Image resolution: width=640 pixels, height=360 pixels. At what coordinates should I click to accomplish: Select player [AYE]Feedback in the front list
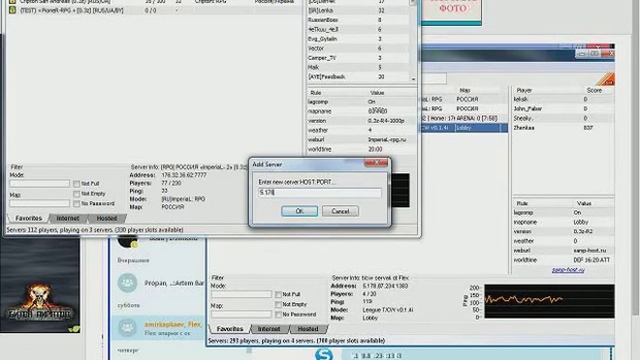(x=358, y=77)
